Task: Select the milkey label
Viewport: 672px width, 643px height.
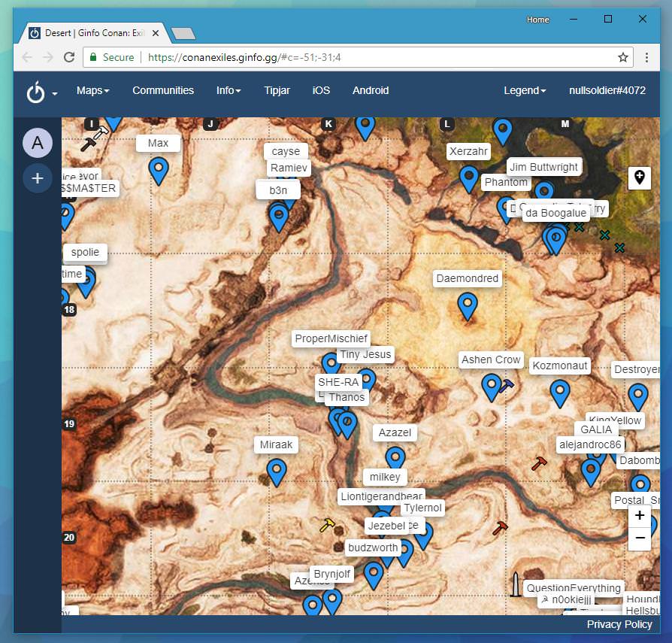Action: [385, 477]
